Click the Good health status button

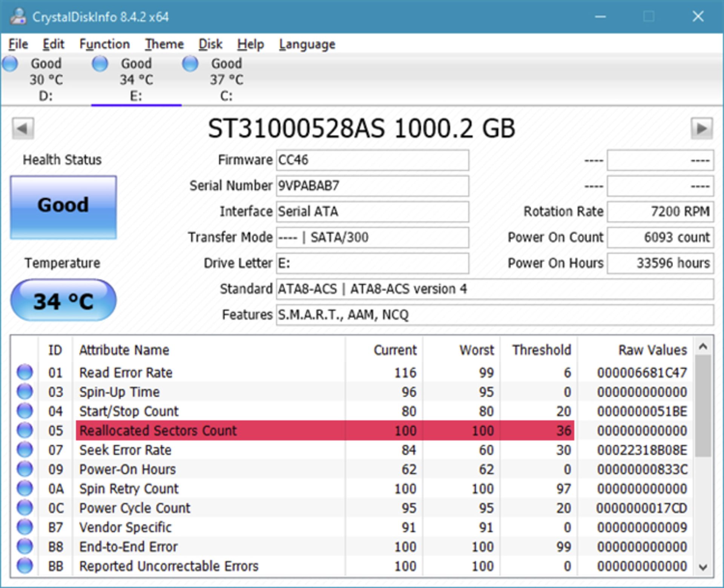[x=63, y=207]
